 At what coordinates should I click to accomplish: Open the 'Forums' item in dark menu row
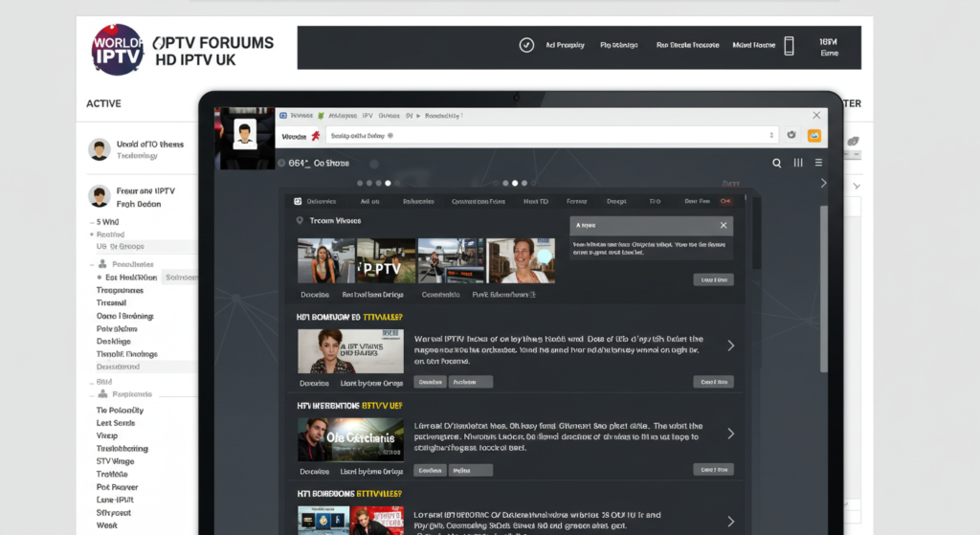(x=576, y=201)
